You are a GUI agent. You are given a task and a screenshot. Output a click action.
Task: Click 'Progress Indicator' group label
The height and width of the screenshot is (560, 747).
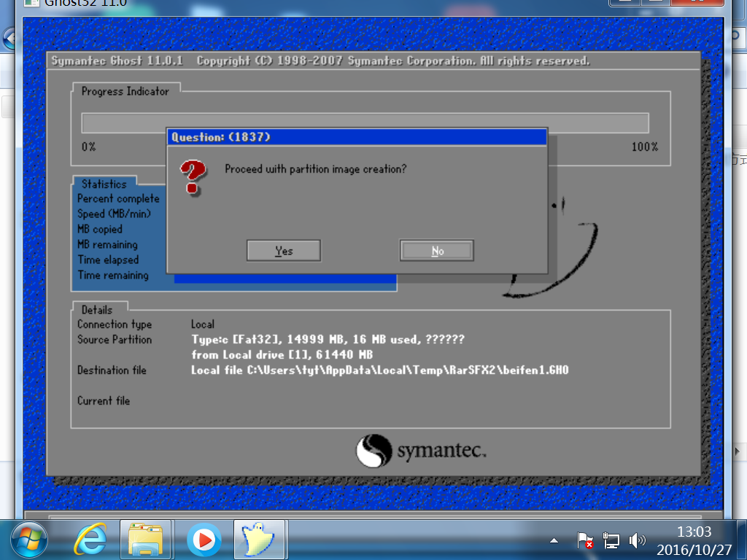(x=125, y=91)
